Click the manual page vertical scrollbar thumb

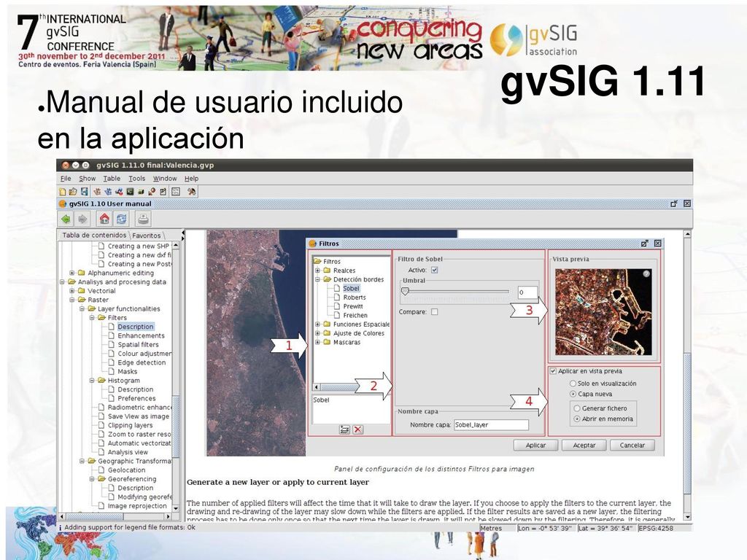tap(687, 424)
